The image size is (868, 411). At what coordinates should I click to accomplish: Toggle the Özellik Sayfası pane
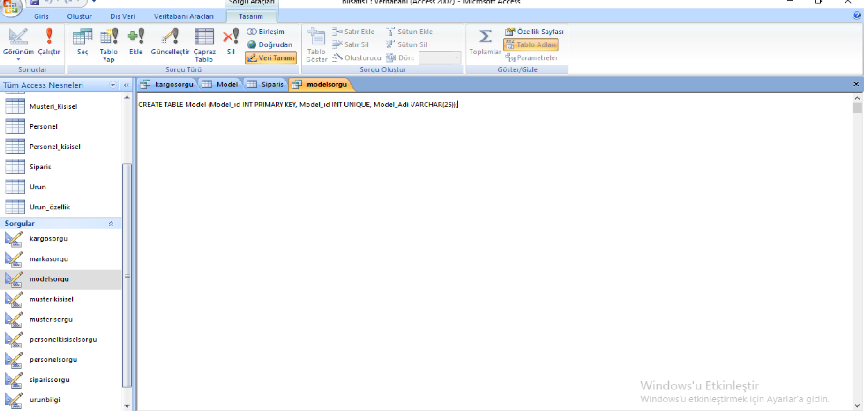coord(534,32)
